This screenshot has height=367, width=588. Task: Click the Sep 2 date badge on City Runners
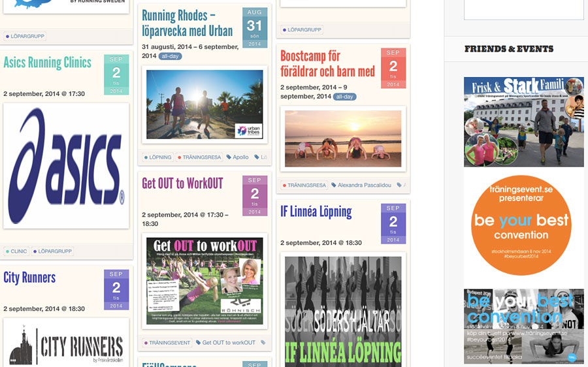point(116,289)
